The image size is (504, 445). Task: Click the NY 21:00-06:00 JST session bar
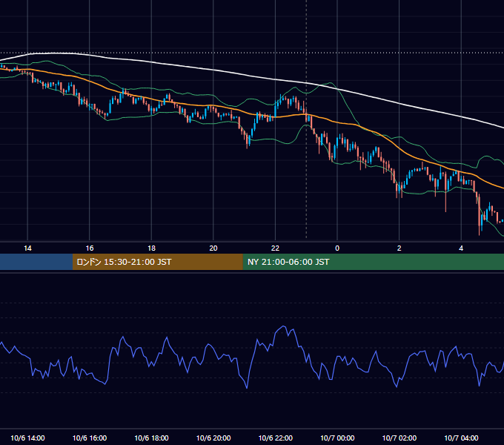click(373, 262)
